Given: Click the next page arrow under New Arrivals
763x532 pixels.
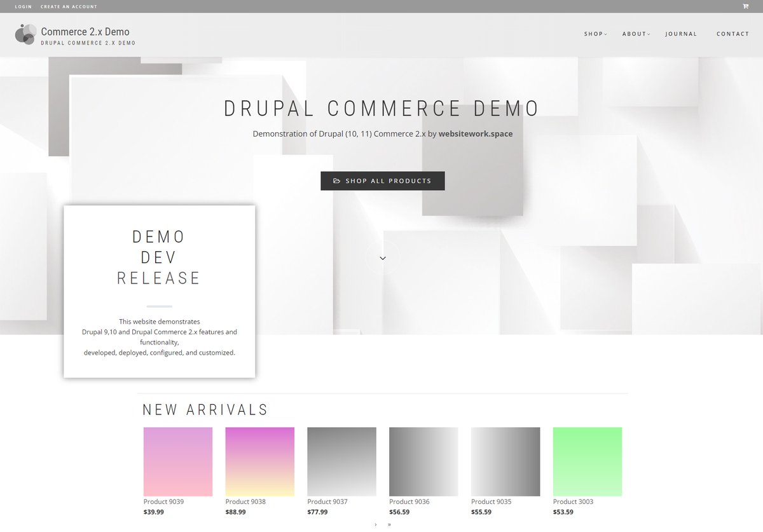Looking at the screenshot, I should 375,525.
